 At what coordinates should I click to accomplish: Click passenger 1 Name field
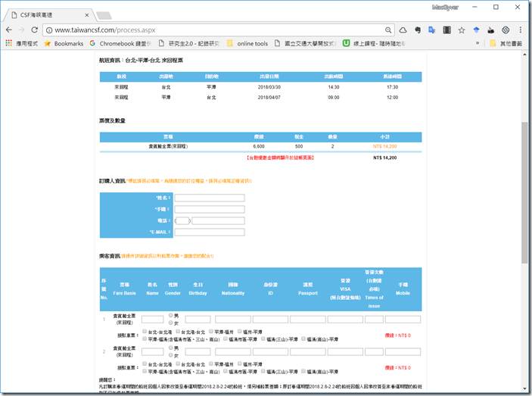tap(152, 320)
